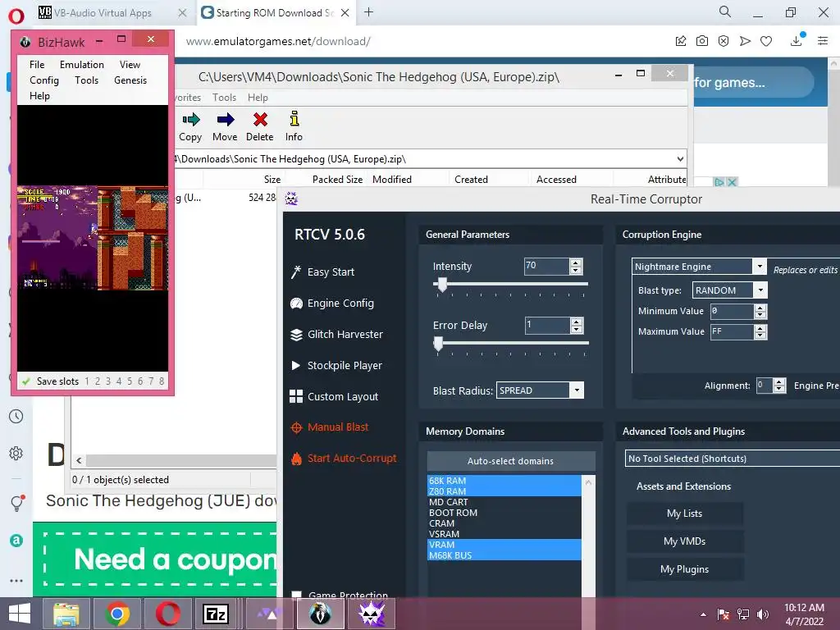The height and width of the screenshot is (630, 840).
Task: Click the Opera bookmark heart icon
Action: [766, 41]
